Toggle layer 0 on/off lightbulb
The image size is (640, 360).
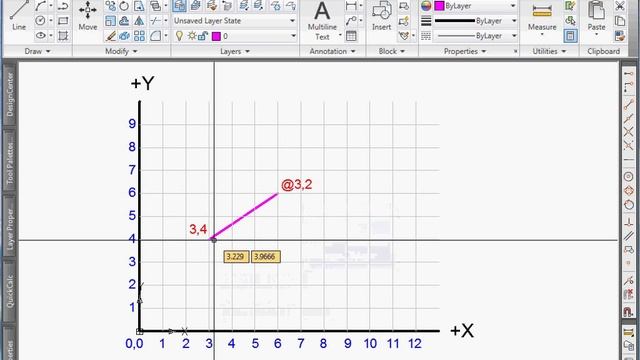[179, 36]
